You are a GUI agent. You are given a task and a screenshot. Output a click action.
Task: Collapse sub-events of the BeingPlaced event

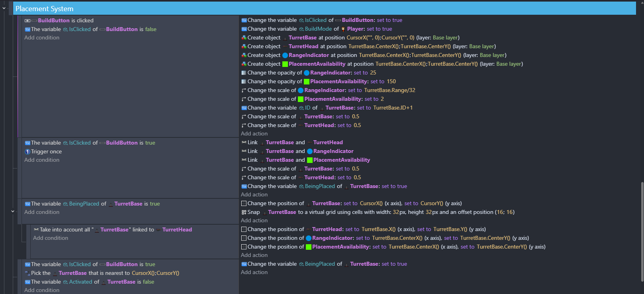coord(13,211)
